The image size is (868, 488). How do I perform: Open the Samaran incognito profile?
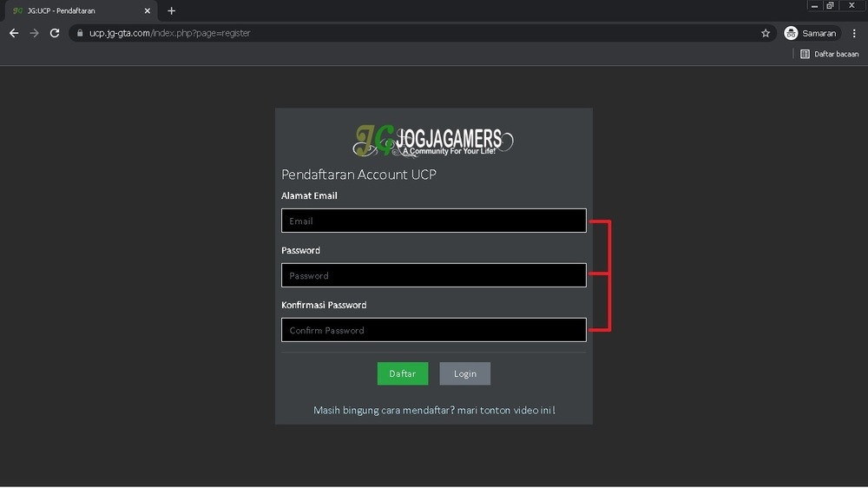[x=812, y=33]
